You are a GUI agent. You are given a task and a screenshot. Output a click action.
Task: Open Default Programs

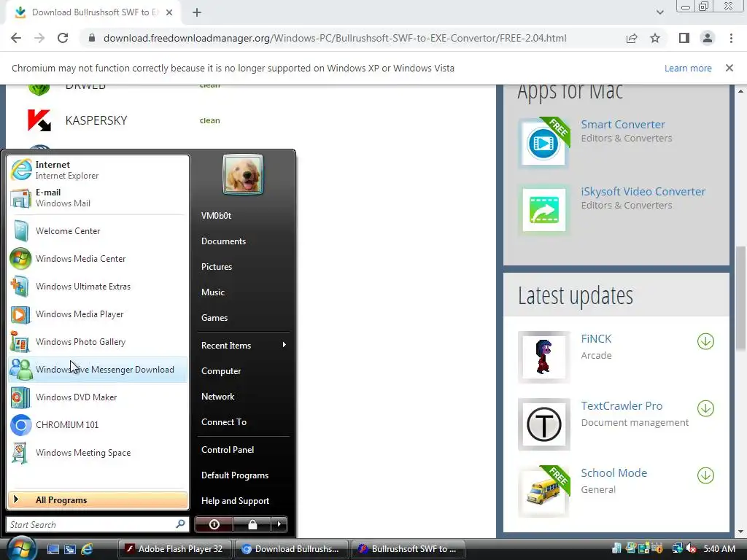point(243,475)
